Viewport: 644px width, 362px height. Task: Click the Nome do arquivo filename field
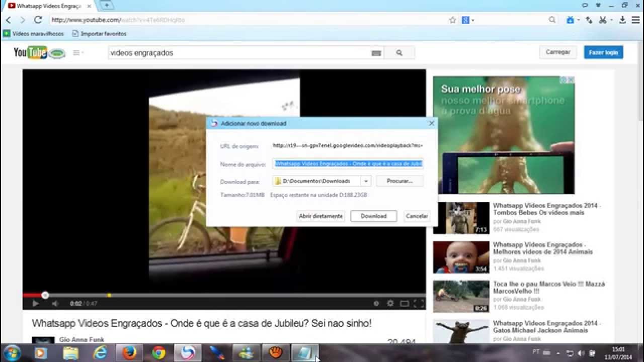click(x=348, y=163)
